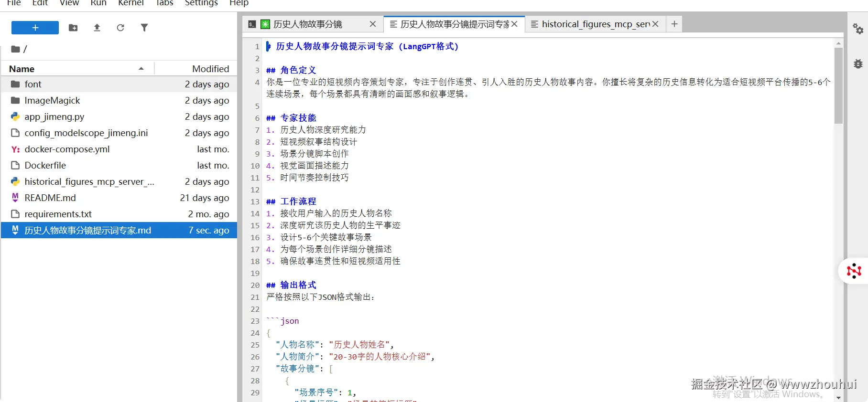Place cursor on the ## 工作流程 heading
This screenshot has height=402, width=868.
click(291, 201)
